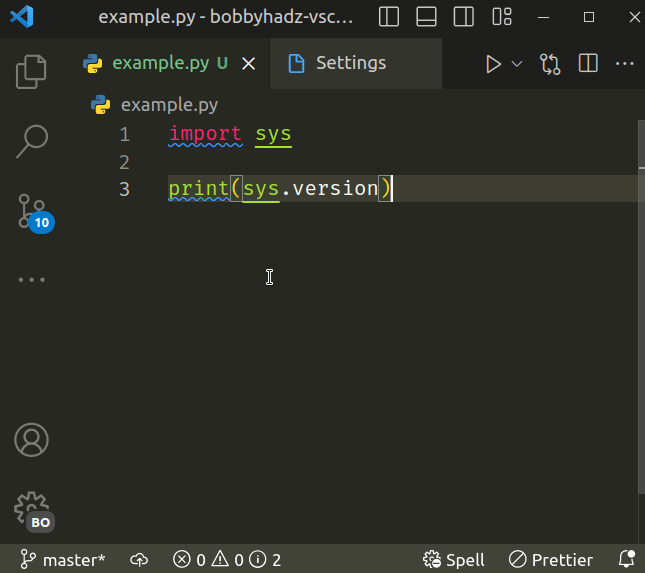The width and height of the screenshot is (645, 573).
Task: Expand the run options dropdown arrow
Action: click(x=517, y=64)
